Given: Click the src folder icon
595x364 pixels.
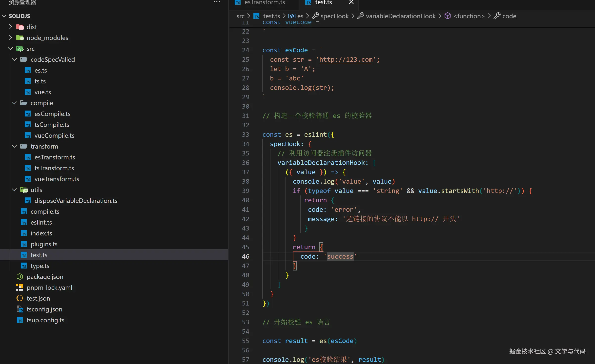Looking at the screenshot, I should coord(20,49).
